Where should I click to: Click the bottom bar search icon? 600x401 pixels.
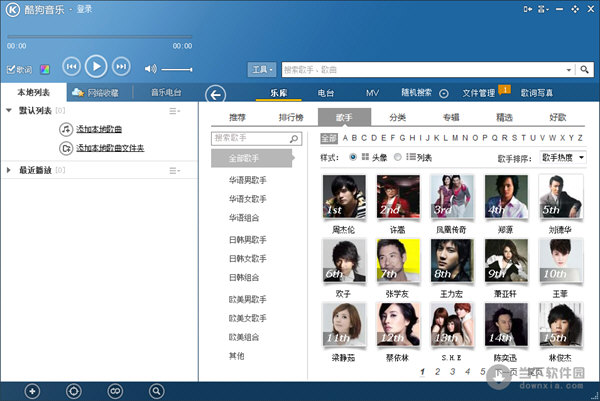(x=157, y=391)
